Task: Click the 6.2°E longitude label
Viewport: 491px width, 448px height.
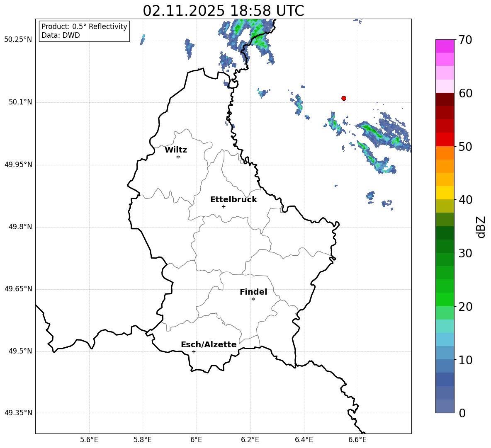Action: [x=250, y=440]
